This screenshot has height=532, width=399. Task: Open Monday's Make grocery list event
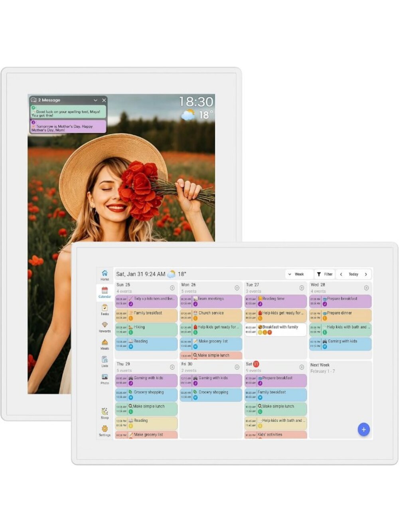point(211,344)
